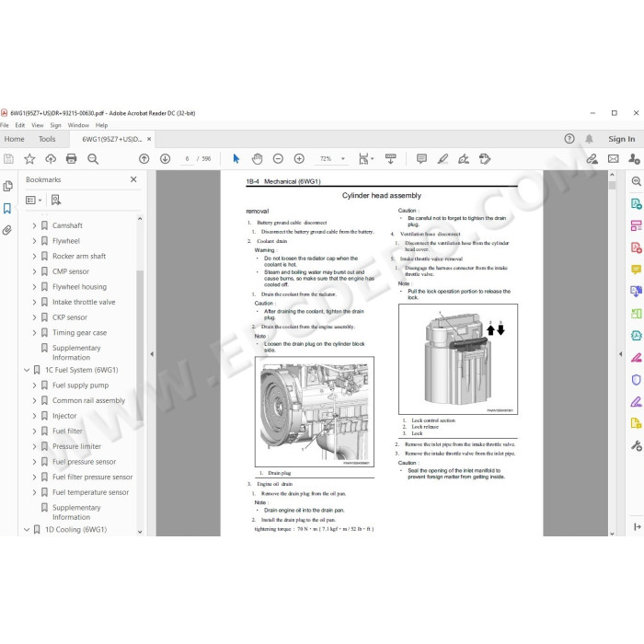This screenshot has height=644, width=644.
Task: Print the document with the printer icon
Action: pos(72,159)
